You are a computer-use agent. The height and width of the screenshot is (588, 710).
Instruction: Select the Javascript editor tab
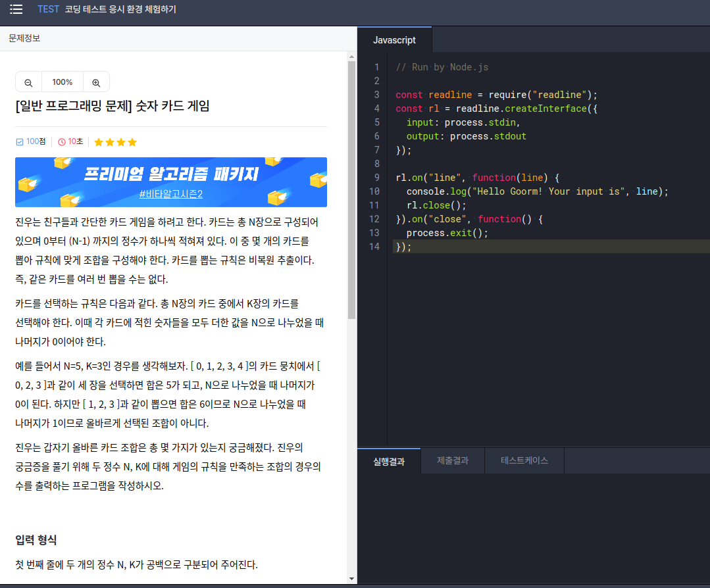pyautogui.click(x=394, y=40)
